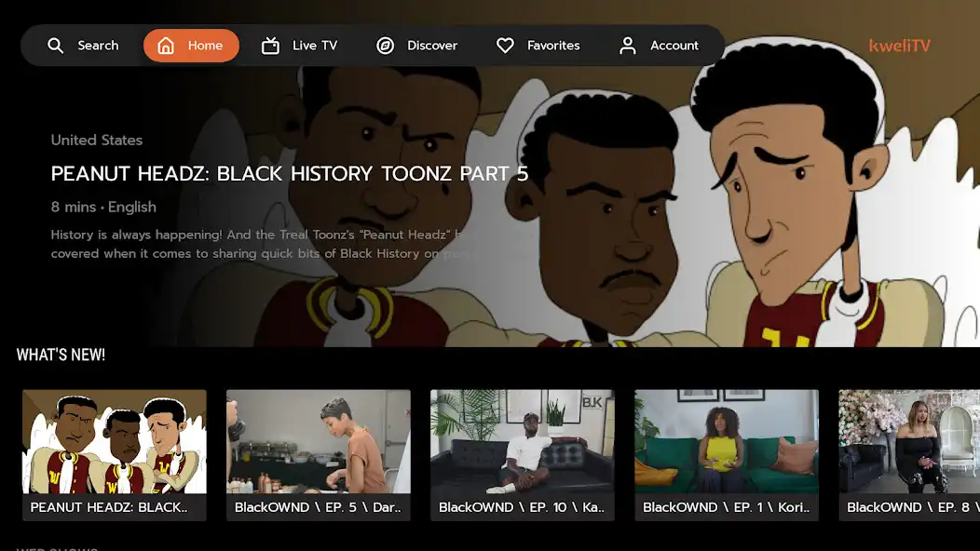Select BlackOWND EP. 1 Kori thumbnail

(727, 442)
